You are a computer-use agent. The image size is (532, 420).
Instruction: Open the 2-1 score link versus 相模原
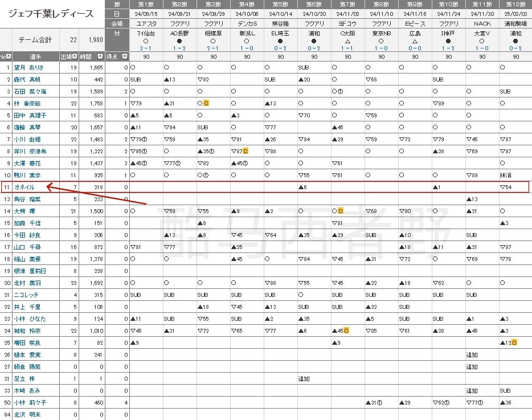coord(213,48)
